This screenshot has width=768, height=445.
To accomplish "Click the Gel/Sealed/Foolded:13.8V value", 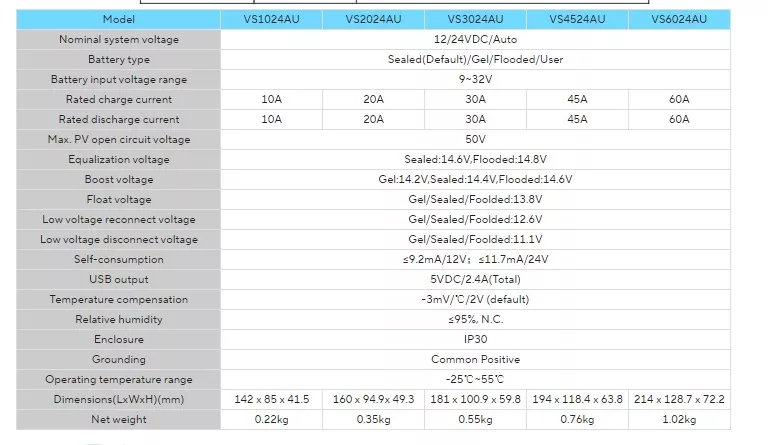I will (475, 200).
